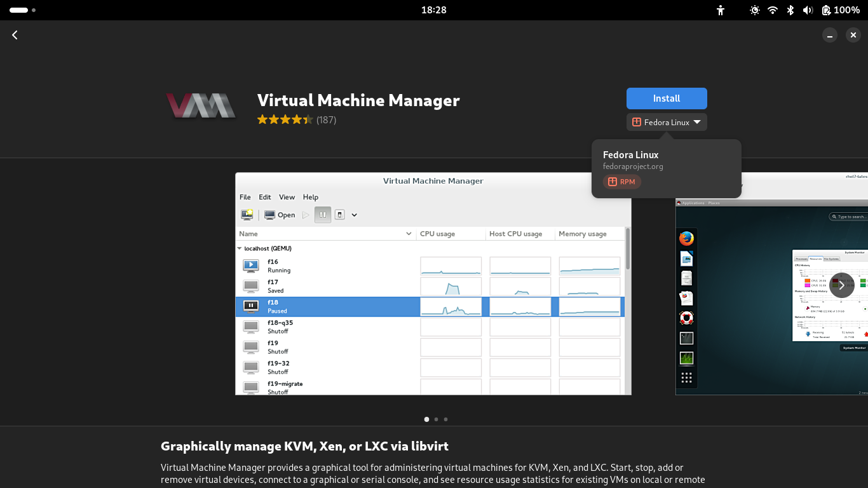Click the star rating under the title
The image size is (868, 488).
[285, 119]
